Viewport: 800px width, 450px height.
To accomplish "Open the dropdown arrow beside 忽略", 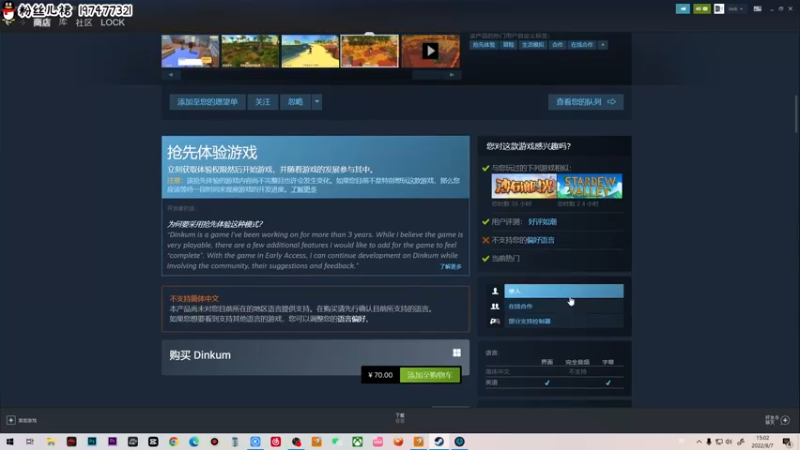I will pos(317,102).
